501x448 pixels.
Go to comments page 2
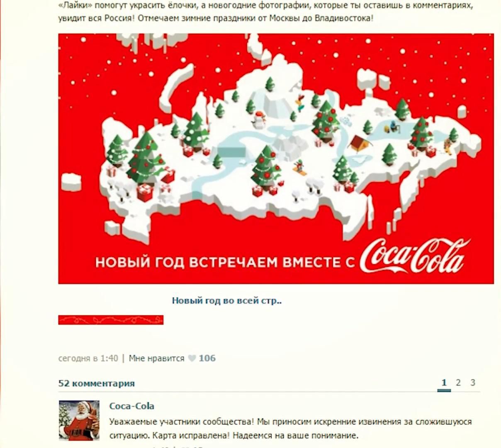458,383
